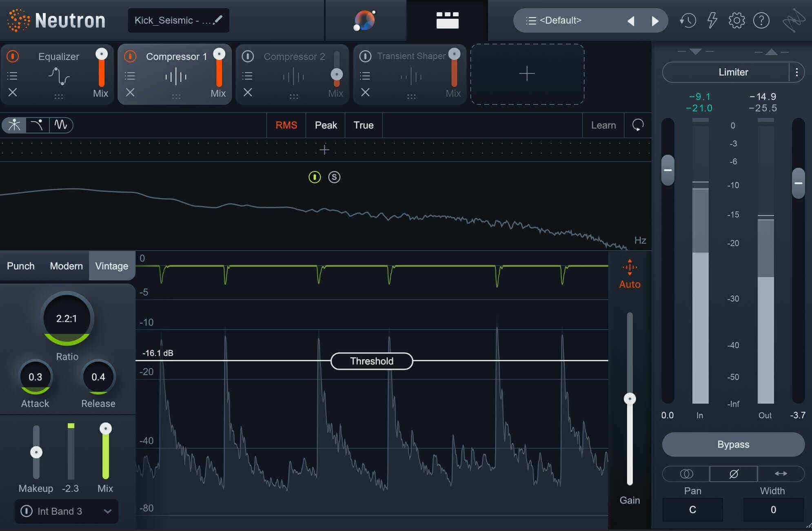Click the pencil icon to rename the track
The width and height of the screenshot is (812, 531).
click(218, 20)
